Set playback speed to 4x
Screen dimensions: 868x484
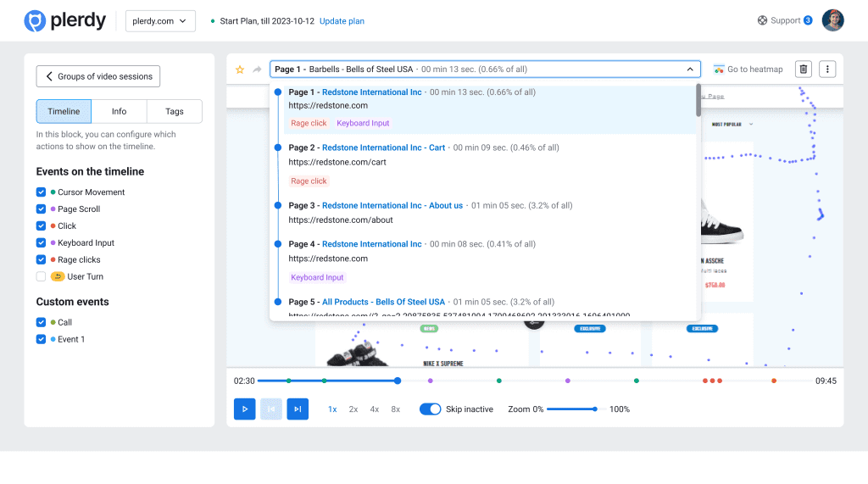coord(374,409)
